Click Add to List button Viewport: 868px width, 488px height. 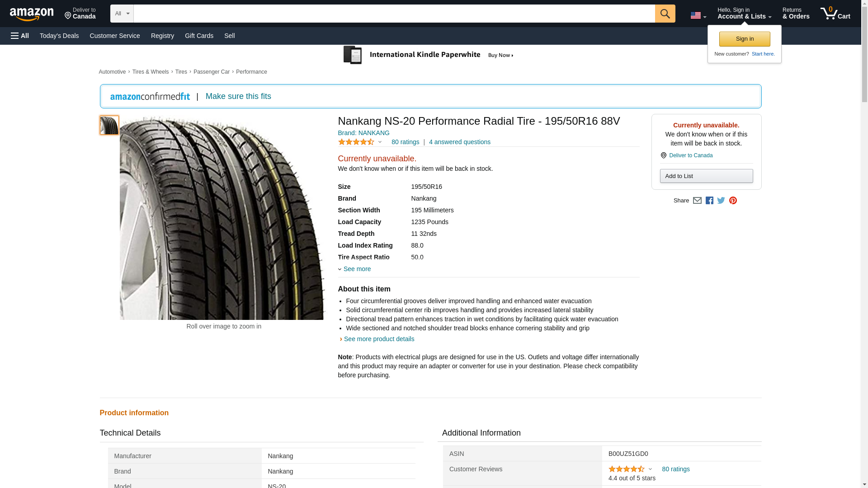point(706,176)
